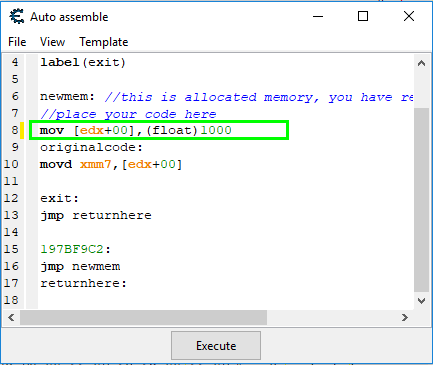Click line number 18 in the gutter
This screenshot has width=433, height=365.
(11, 300)
